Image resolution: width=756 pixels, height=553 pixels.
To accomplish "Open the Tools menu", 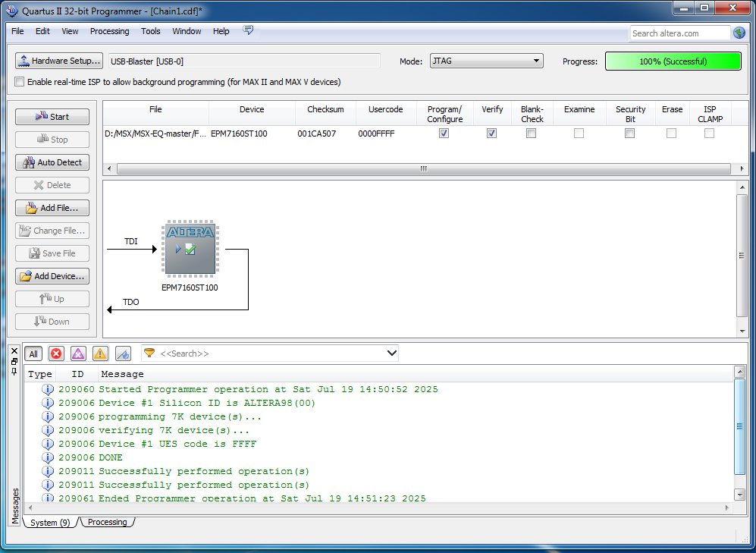I will click(150, 31).
